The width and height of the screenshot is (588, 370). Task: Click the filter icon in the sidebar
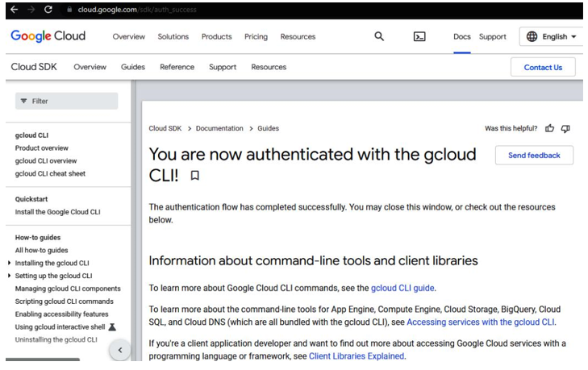23,101
